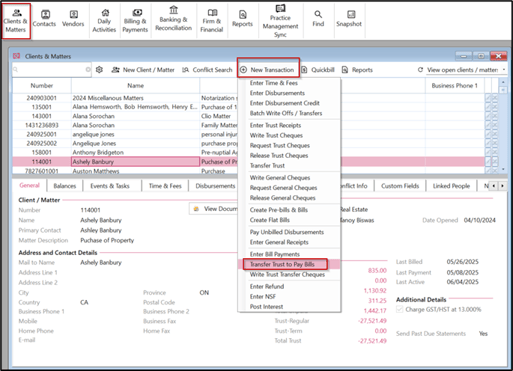Open the Clients & Matters module
Image resolution: width=513 pixels, height=371 pixels.
(x=16, y=21)
